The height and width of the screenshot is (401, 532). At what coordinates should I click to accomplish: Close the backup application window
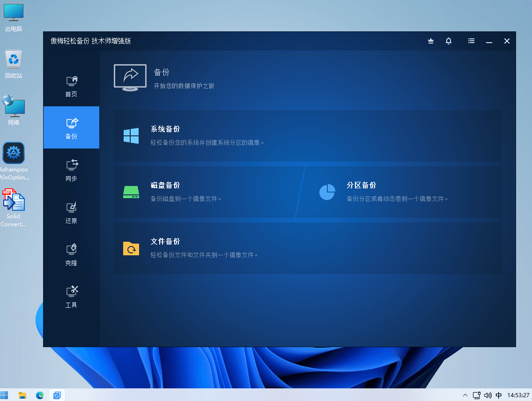click(507, 41)
